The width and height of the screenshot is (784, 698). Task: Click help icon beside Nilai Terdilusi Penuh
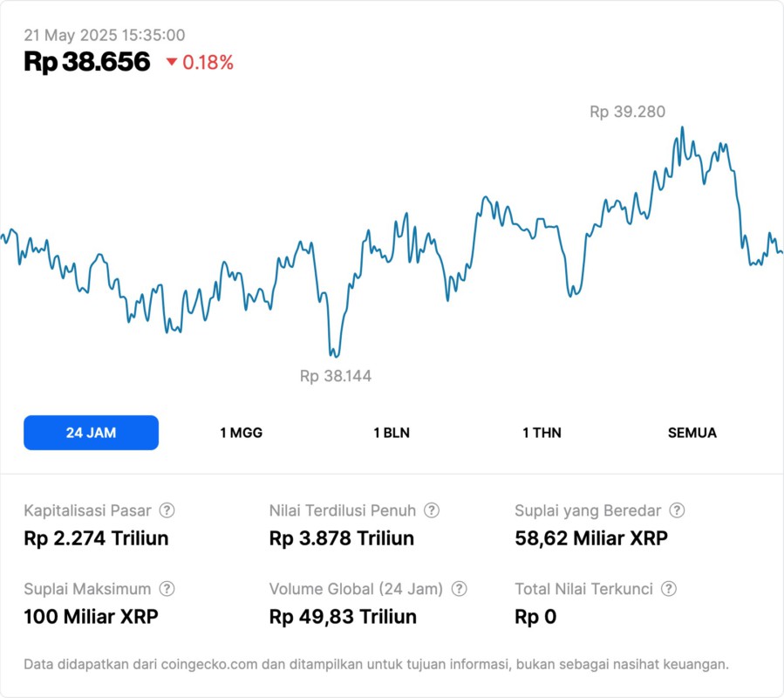click(x=432, y=510)
